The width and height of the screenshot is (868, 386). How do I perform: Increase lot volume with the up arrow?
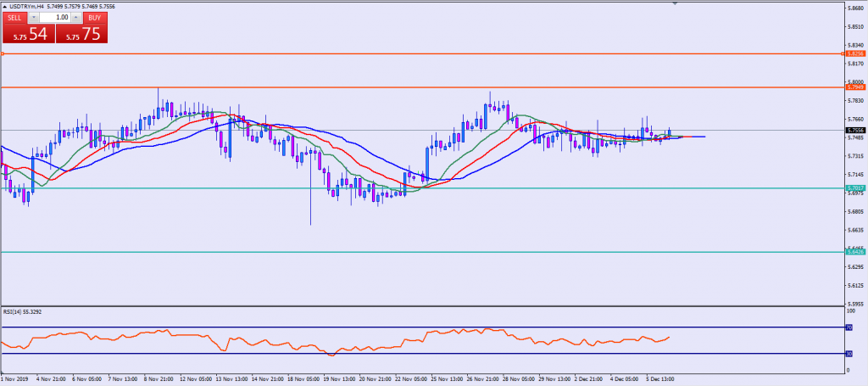coord(76,17)
